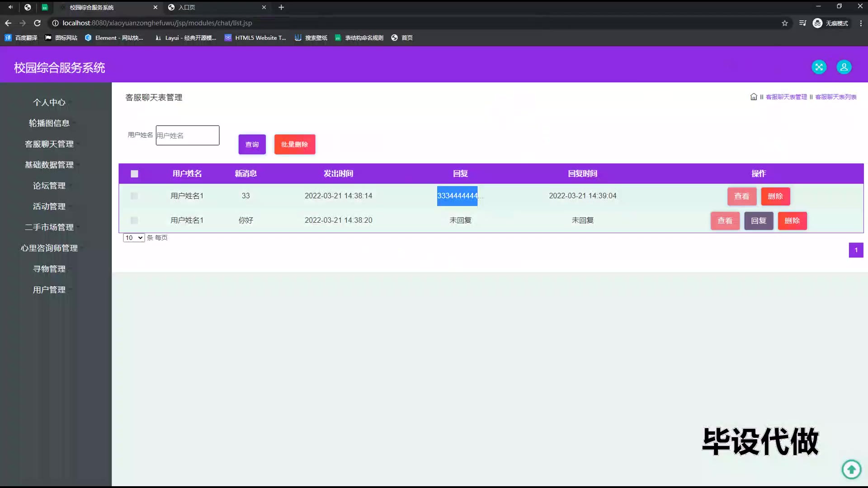Click the 批量删除 red button
The height and width of the screenshot is (488, 868).
click(x=294, y=145)
